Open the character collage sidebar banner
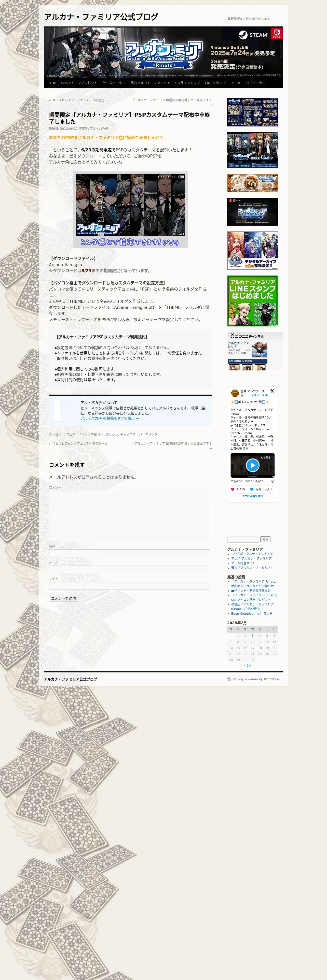This screenshot has width=327, height=980. (x=252, y=112)
